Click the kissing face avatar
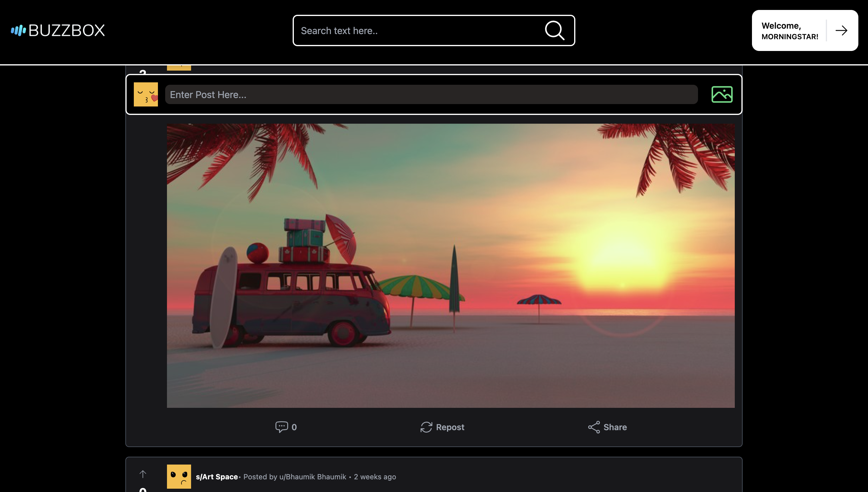 146,94
